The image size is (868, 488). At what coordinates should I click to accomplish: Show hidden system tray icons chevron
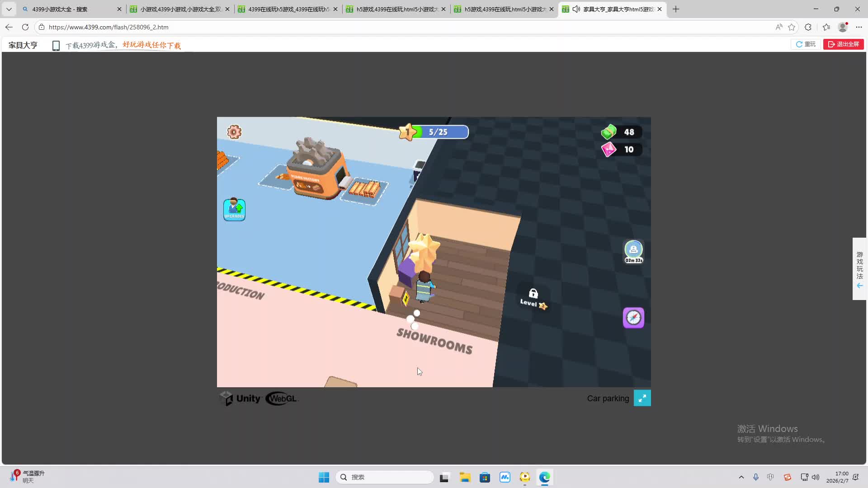coord(741,477)
